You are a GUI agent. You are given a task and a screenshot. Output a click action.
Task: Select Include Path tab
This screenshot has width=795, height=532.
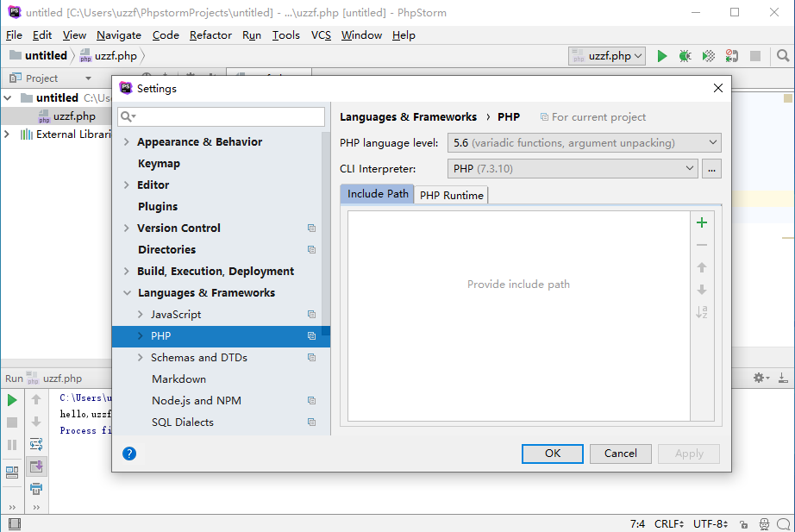377,194
